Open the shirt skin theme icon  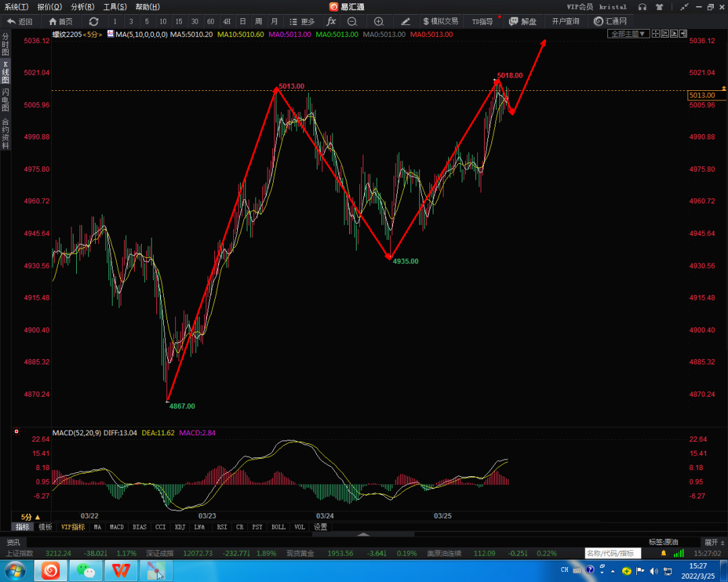click(659, 7)
